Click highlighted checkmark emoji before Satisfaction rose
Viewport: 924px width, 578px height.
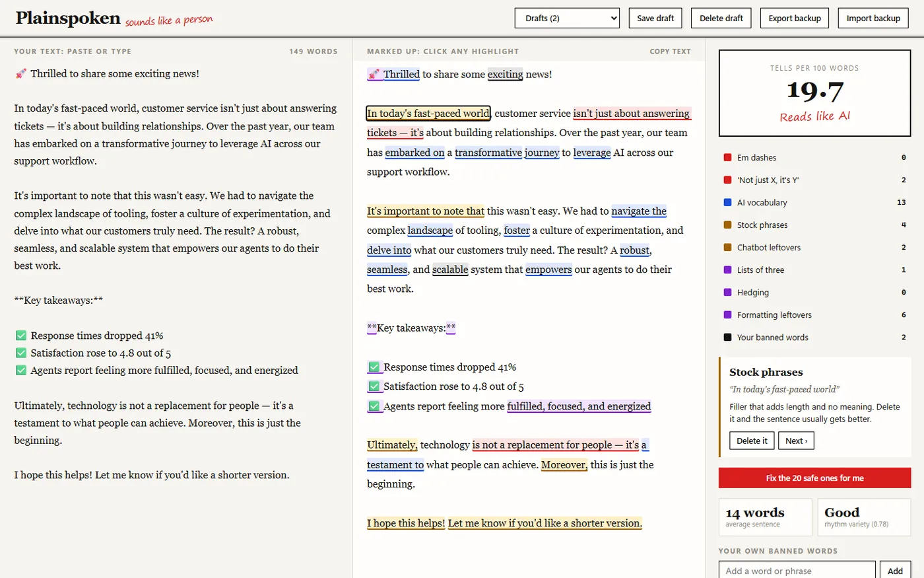(x=374, y=386)
